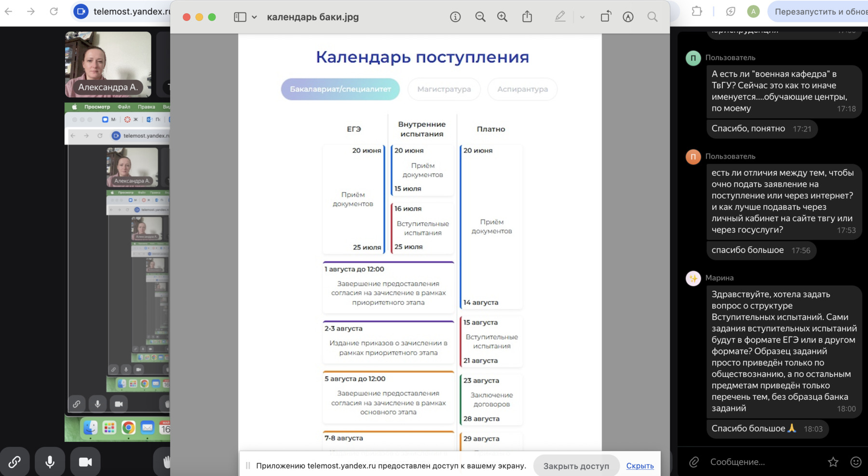This screenshot has width=868, height=476.
Task: Select the Аспирантура tab
Action: click(x=523, y=89)
